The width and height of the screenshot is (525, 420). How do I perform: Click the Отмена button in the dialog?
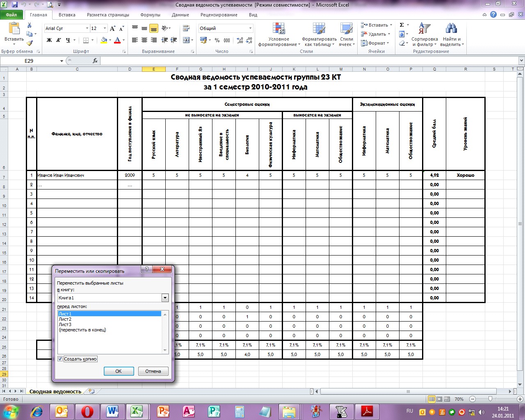click(x=153, y=371)
